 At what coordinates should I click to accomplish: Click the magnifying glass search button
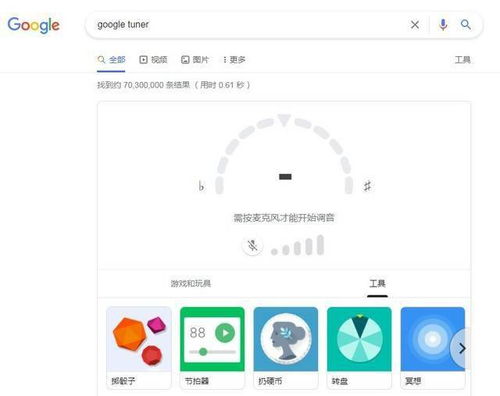click(x=466, y=25)
